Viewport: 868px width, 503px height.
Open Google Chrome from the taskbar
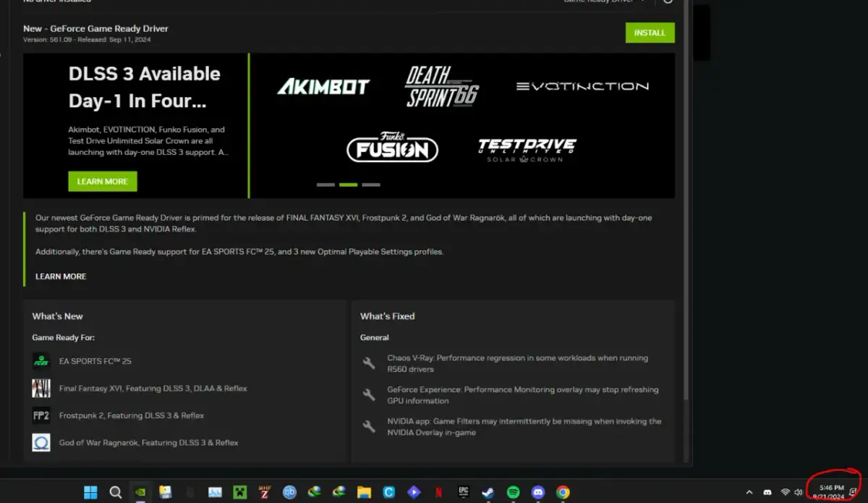[x=562, y=491]
